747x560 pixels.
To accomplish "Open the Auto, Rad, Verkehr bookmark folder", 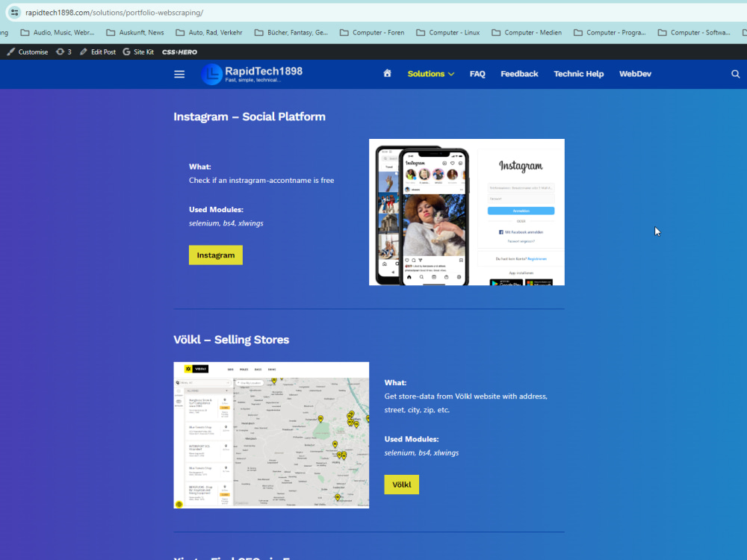I will [209, 32].
